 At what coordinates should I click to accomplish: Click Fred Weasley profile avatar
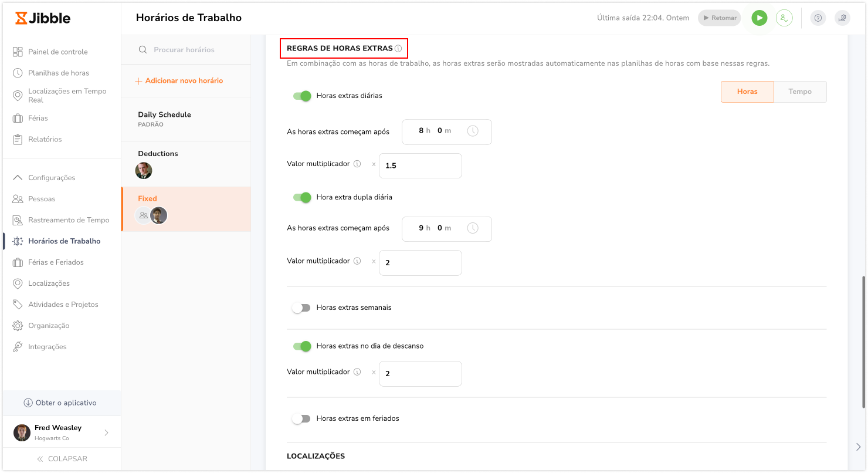pos(22,433)
